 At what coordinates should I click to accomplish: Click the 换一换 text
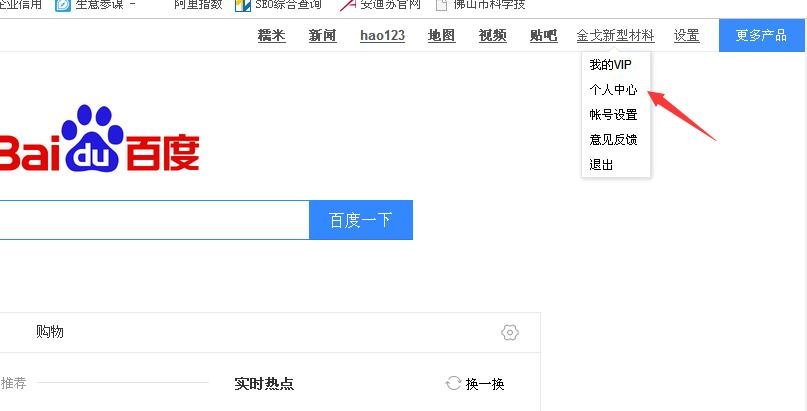coord(485,384)
